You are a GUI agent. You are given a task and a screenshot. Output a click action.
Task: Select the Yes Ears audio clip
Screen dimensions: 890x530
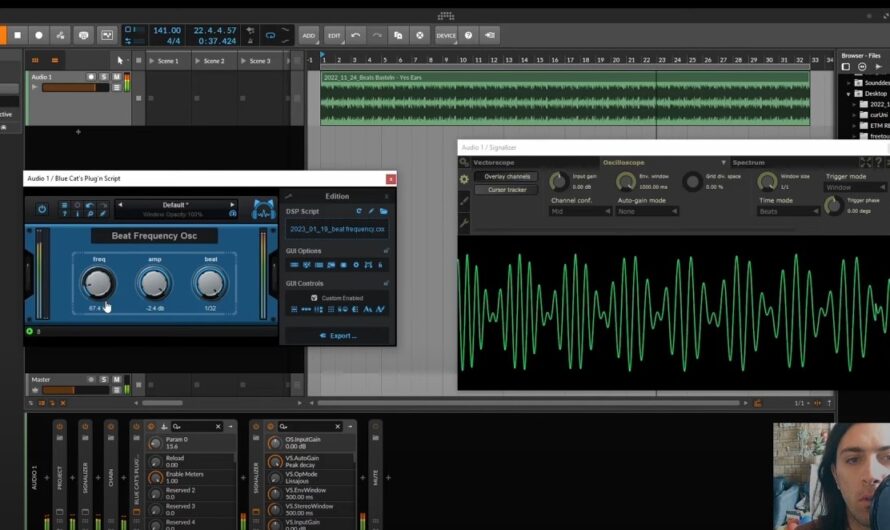[565, 98]
